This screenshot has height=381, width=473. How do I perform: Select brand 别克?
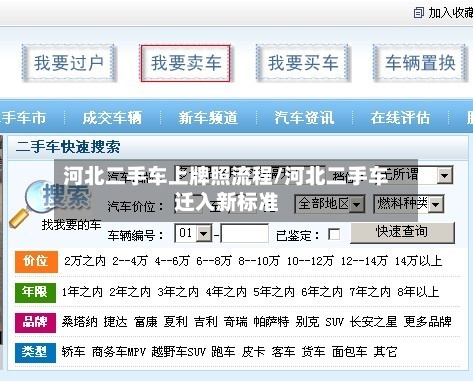tap(307, 322)
